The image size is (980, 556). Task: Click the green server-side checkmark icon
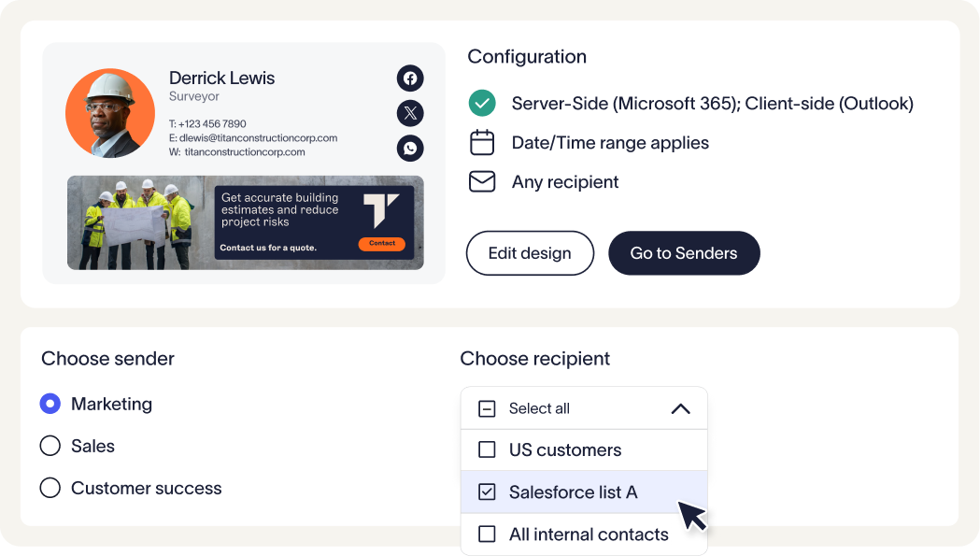click(481, 103)
